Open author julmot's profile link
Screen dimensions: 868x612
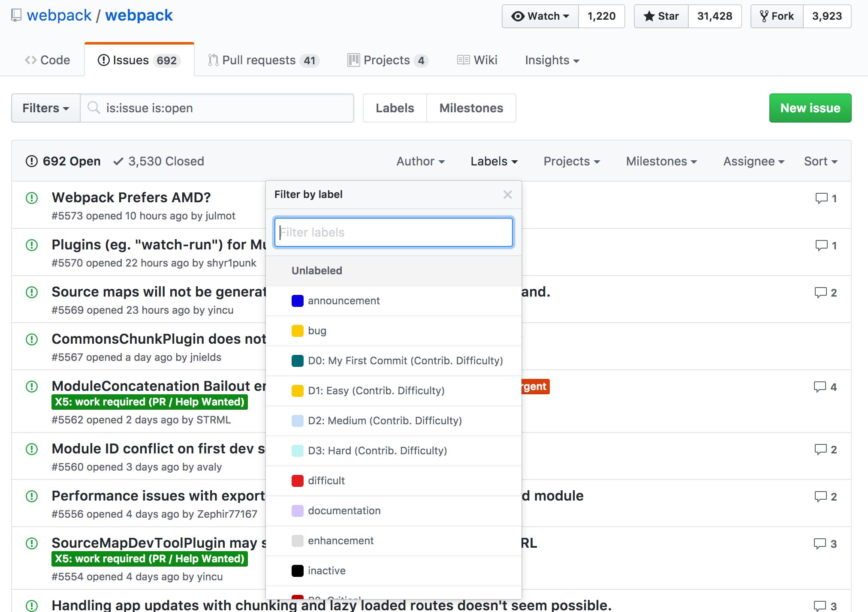click(x=220, y=216)
